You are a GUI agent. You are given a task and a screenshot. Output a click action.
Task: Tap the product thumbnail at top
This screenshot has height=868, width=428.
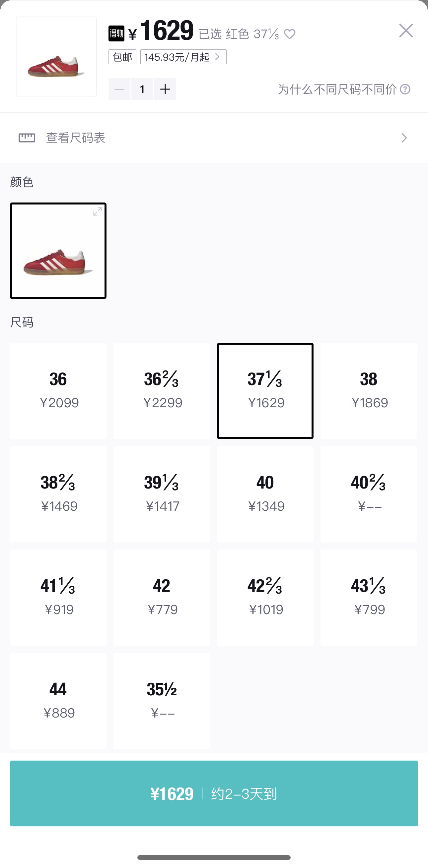[x=56, y=57]
